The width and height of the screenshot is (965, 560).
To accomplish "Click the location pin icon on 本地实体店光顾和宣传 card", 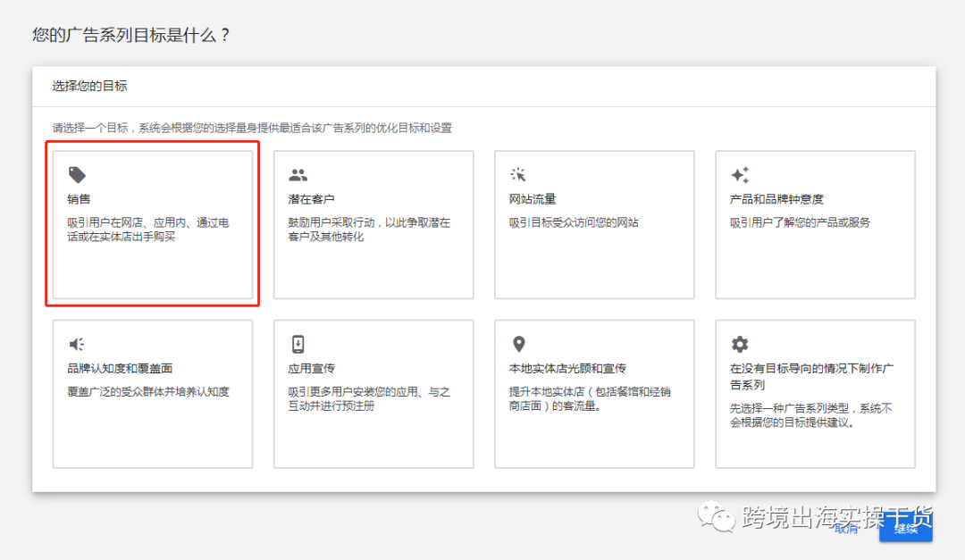I will point(519,343).
